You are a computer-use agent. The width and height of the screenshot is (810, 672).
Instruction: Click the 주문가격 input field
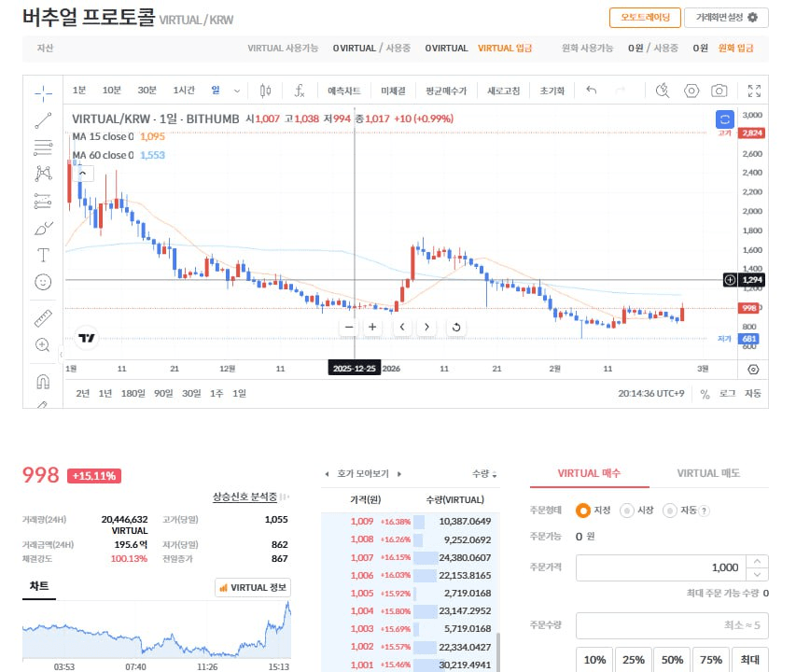point(661,567)
